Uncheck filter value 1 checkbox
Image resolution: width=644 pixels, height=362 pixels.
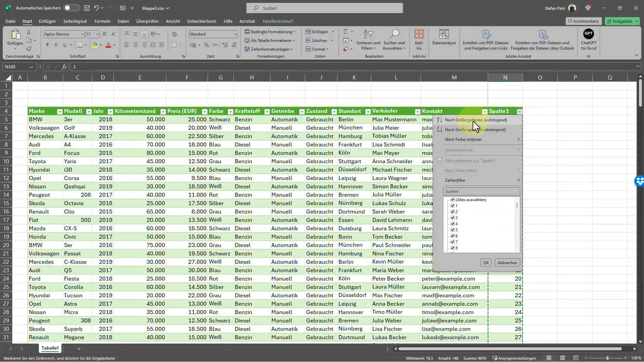[452, 206]
